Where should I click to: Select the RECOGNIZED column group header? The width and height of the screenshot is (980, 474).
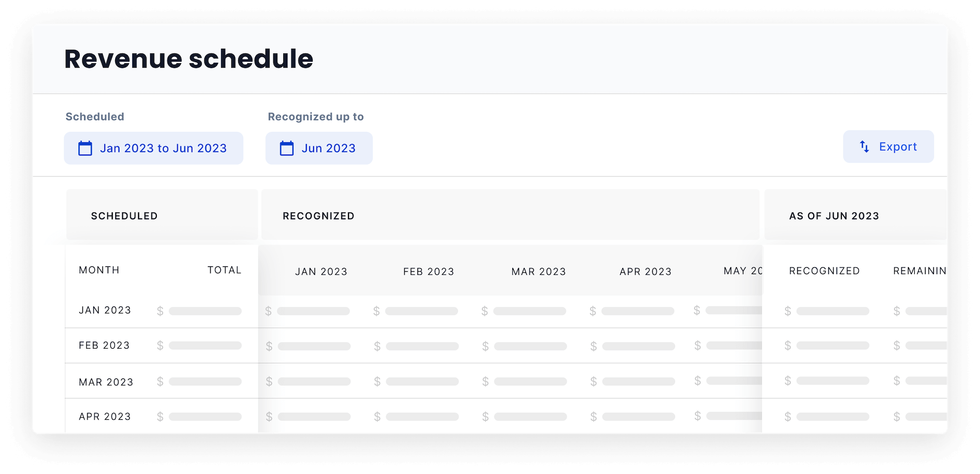click(x=318, y=215)
